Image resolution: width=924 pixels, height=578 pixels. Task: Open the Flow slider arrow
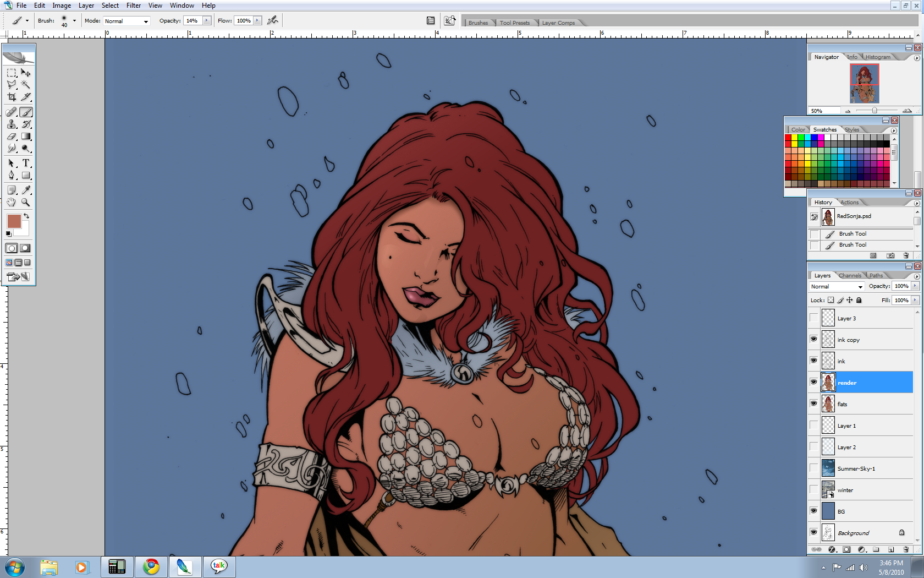click(257, 20)
